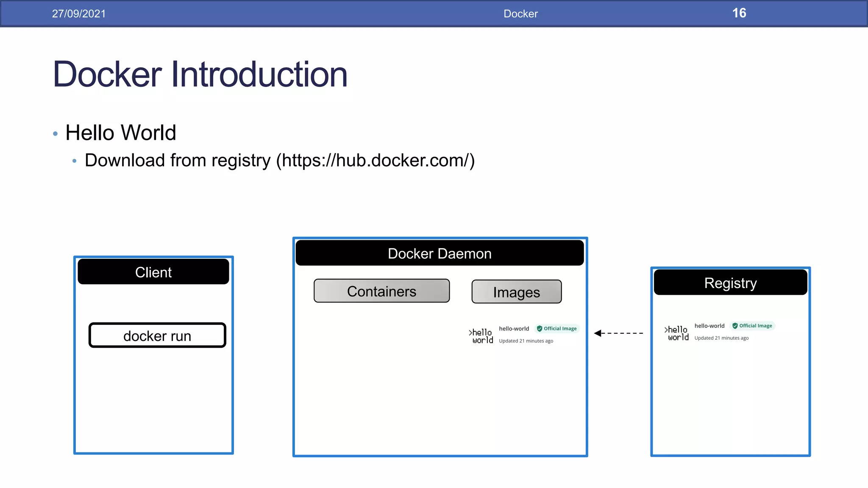Viewport: 868px width, 488px height.
Task: Click the Client header bar
Action: click(x=153, y=272)
